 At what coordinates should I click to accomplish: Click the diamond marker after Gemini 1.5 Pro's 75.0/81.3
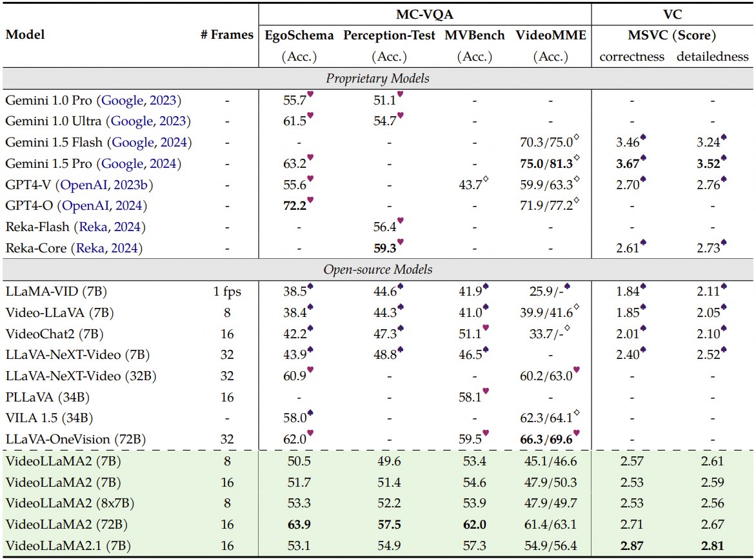pyautogui.click(x=577, y=158)
